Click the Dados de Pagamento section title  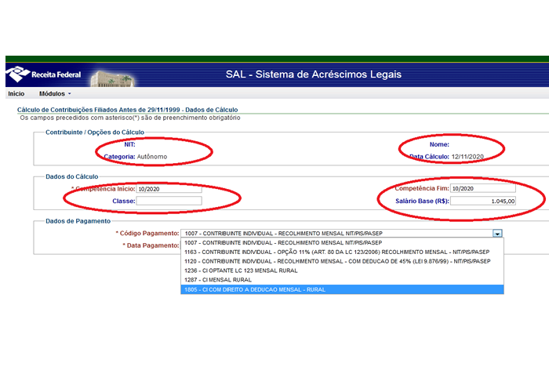click(x=78, y=221)
